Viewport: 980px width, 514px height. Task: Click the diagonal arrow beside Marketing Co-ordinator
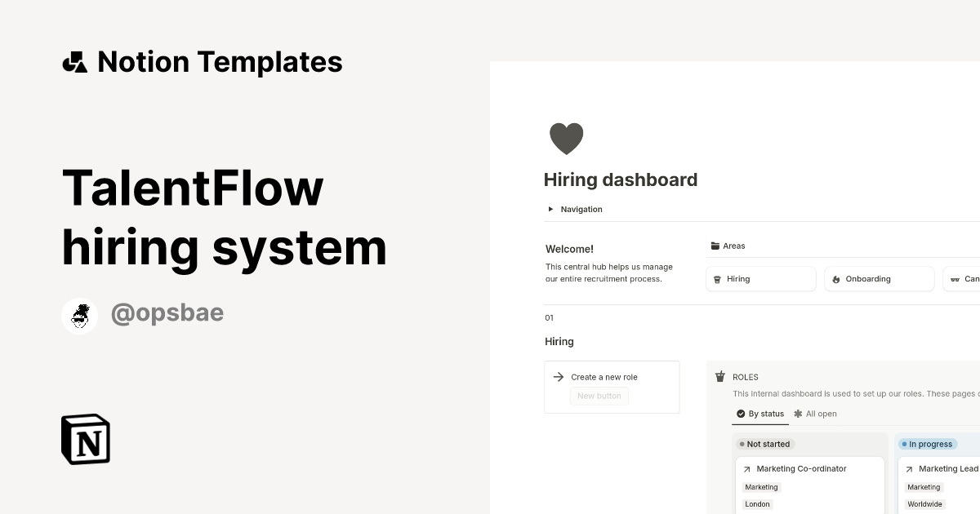pyautogui.click(x=746, y=468)
